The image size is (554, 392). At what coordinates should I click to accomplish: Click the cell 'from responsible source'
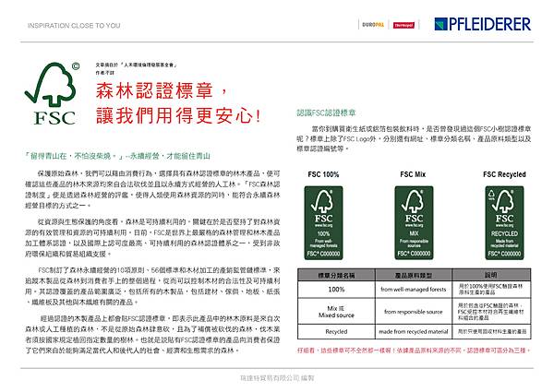(414, 312)
